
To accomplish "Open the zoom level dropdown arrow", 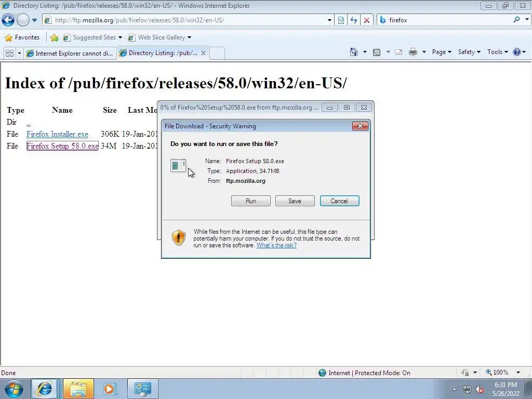I will click(518, 373).
